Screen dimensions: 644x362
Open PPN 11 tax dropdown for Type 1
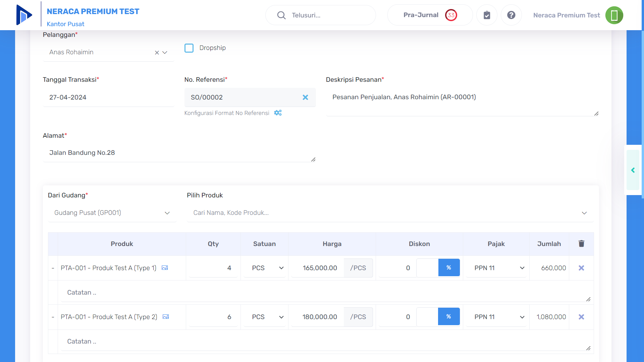496,268
